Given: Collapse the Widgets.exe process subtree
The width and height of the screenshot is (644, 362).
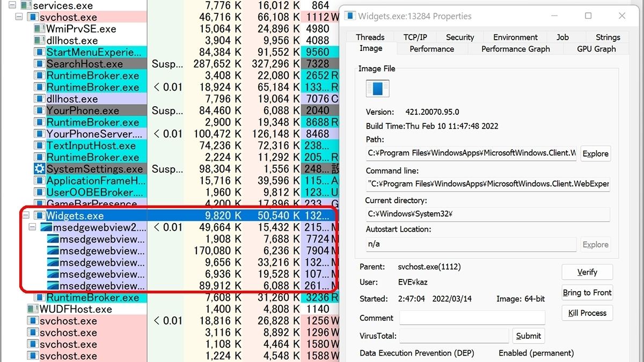Looking at the screenshot, I should [26, 216].
